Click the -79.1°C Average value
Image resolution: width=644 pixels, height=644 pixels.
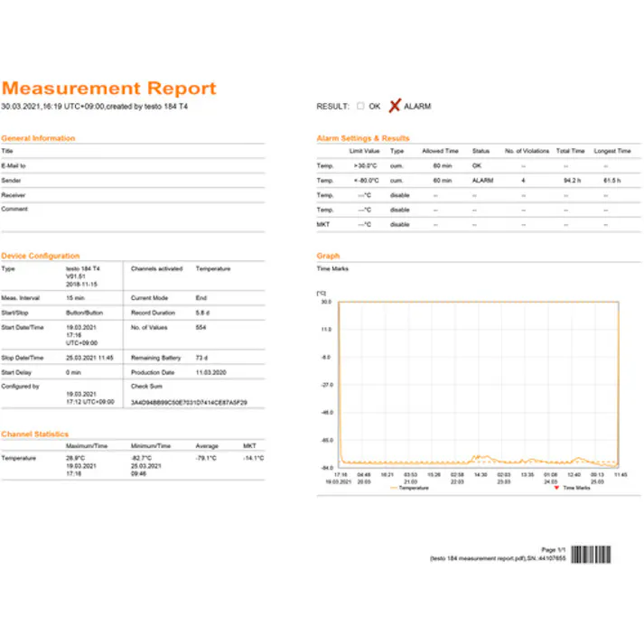coord(206,458)
